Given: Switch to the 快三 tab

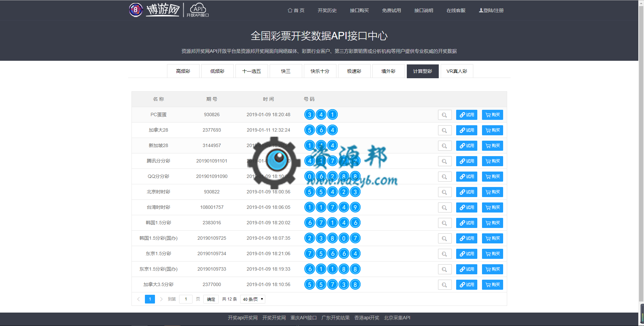Looking at the screenshot, I should pyautogui.click(x=286, y=71).
